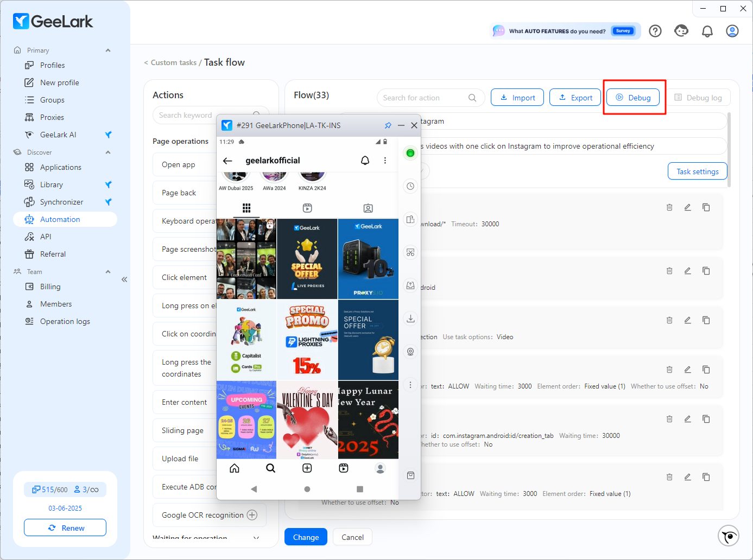Edit the step with Timeout 30000
Screen dimensions: 753x560
pos(687,207)
